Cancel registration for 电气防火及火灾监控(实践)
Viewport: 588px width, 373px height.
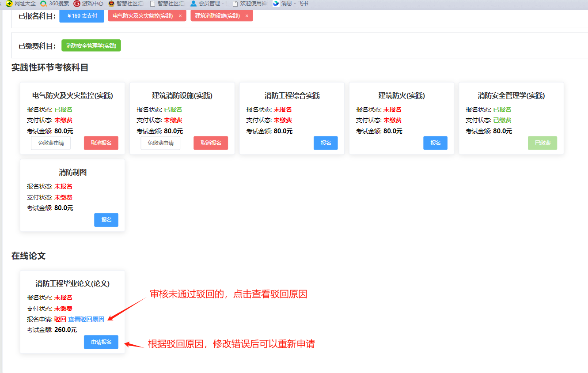(101, 143)
